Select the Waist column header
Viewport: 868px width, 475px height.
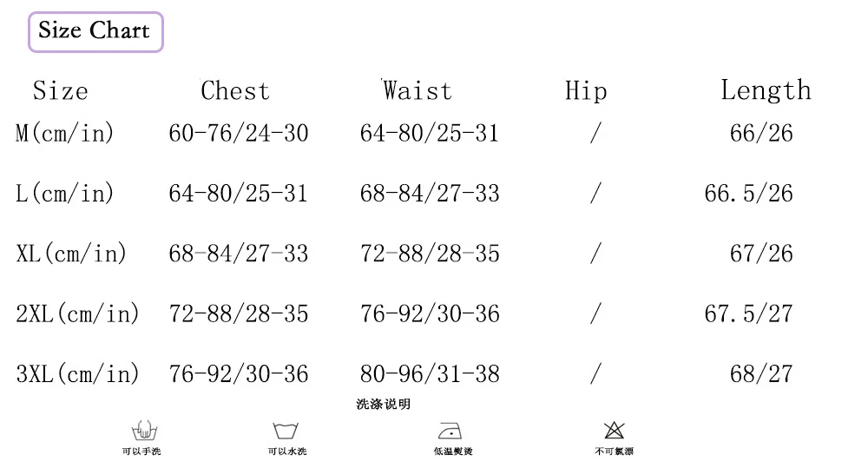(x=418, y=91)
